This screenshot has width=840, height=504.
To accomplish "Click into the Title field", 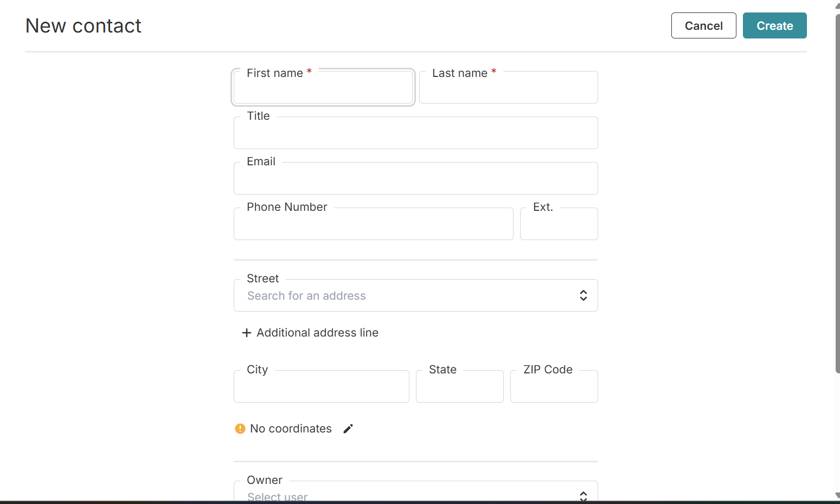I will pos(416,133).
